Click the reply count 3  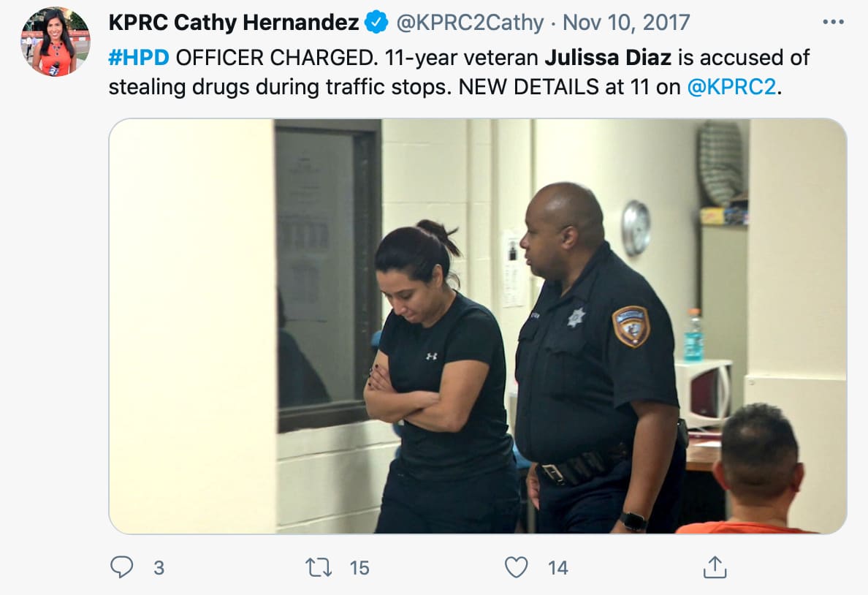pyautogui.click(x=159, y=568)
